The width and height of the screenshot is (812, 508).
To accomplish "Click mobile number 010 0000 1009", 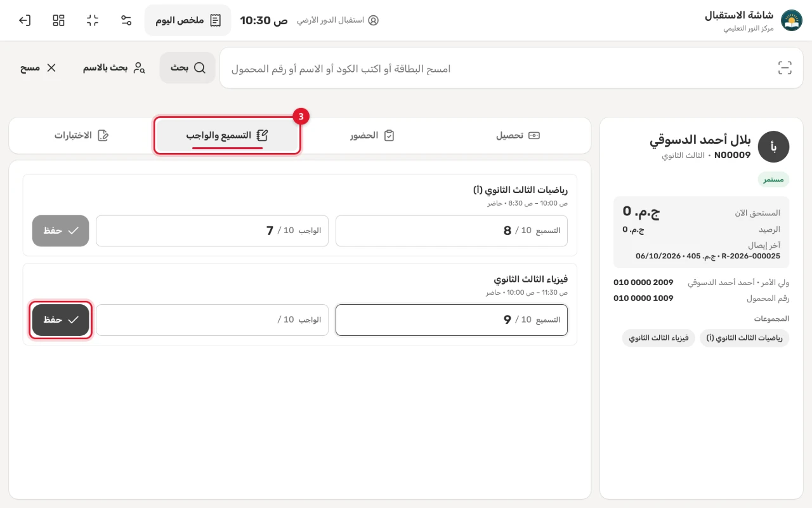I will click(643, 298).
